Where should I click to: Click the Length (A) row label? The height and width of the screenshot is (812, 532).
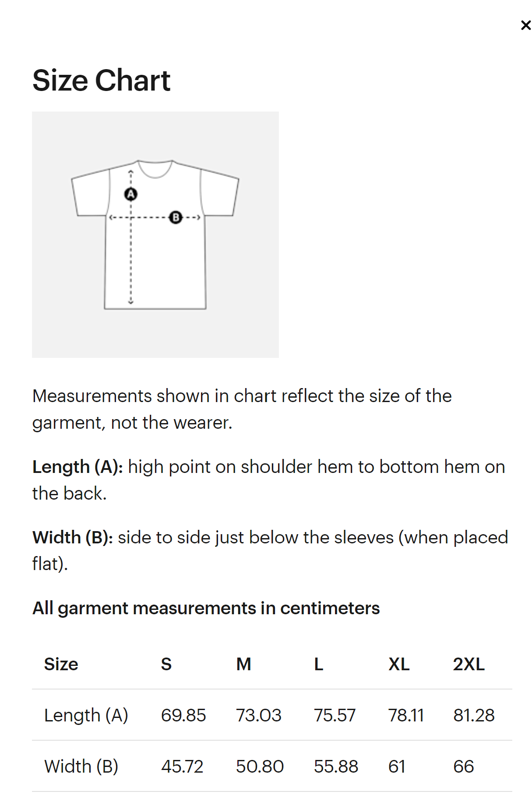tap(86, 715)
